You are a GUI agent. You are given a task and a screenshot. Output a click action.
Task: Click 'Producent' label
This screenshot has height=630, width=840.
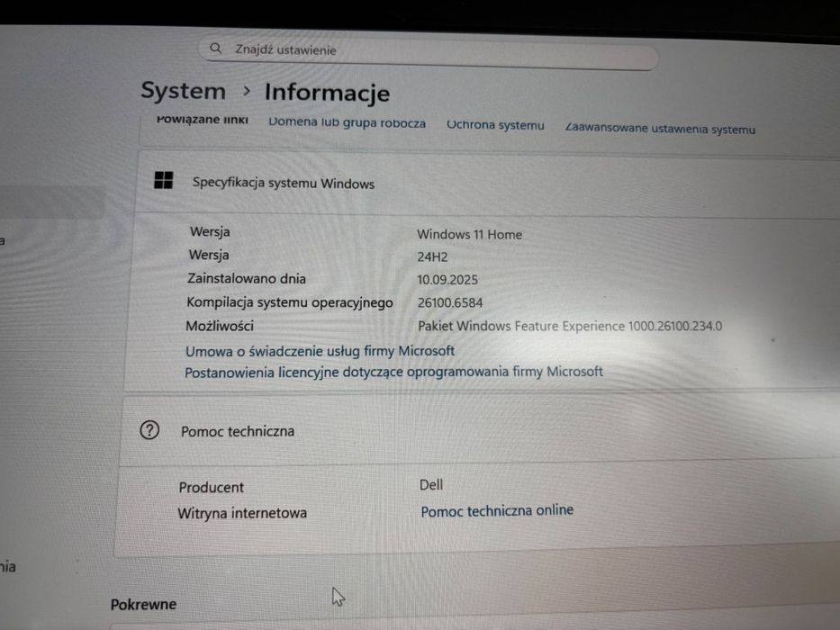211,487
